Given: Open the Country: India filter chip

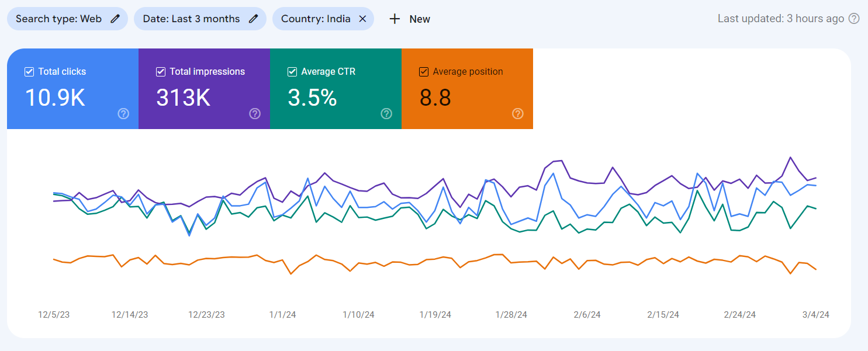Looking at the screenshot, I should coord(323,19).
